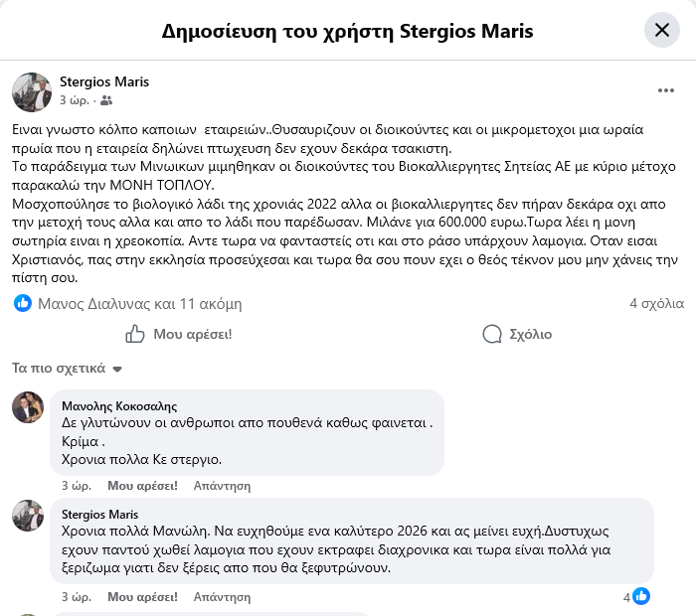The width and height of the screenshot is (696, 616).
Task: Close the post dialog with the X
Action: click(661, 31)
